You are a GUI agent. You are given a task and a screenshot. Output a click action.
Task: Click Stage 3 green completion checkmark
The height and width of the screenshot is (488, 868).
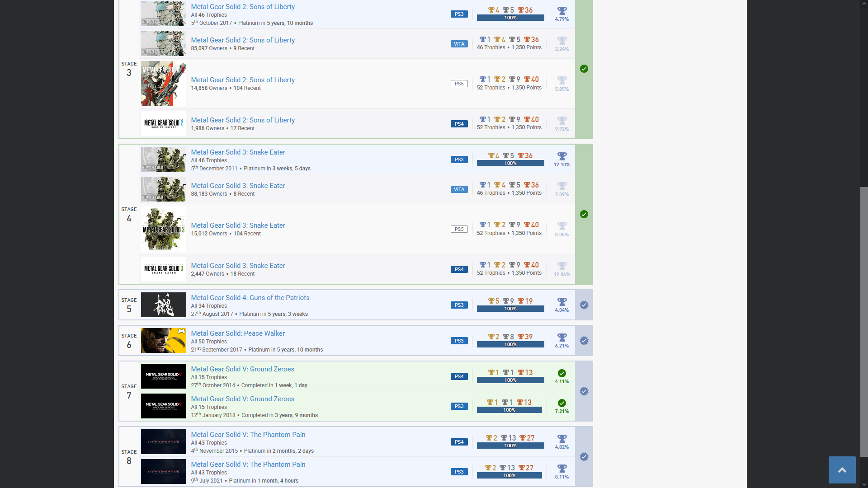point(584,69)
